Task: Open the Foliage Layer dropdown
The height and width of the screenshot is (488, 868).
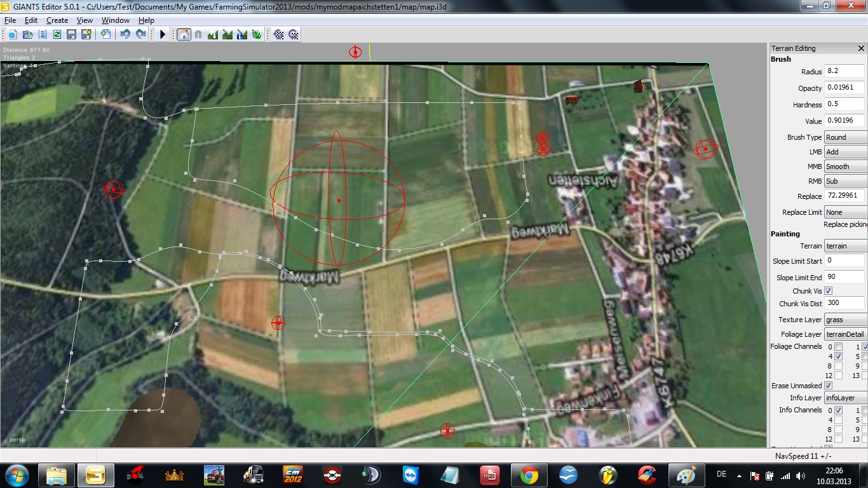Action: (x=846, y=334)
